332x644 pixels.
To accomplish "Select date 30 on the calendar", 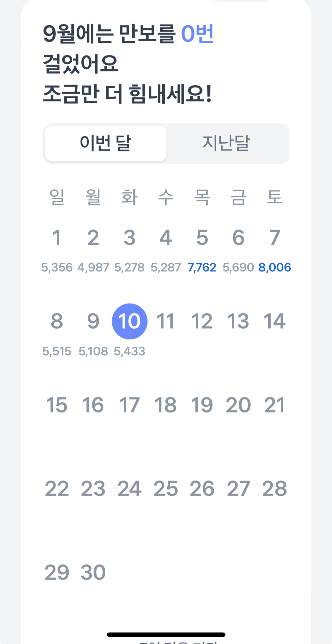I will [93, 573].
